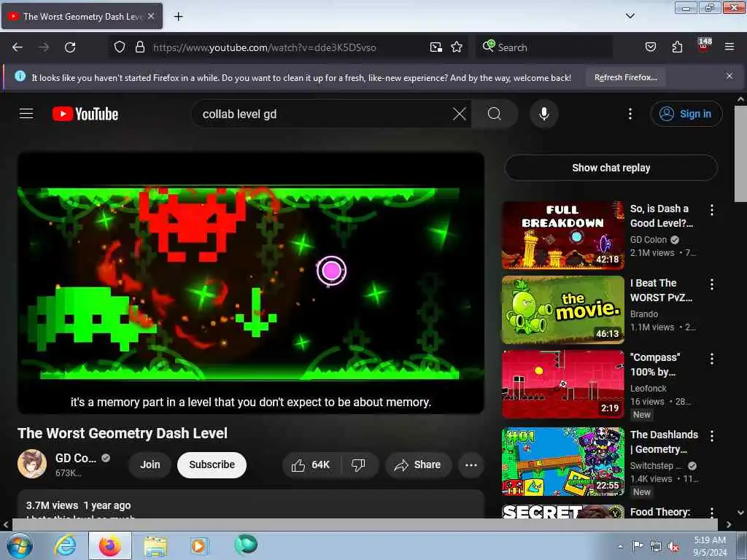
Task: Clear the YouTube search query
Action: pyautogui.click(x=460, y=114)
